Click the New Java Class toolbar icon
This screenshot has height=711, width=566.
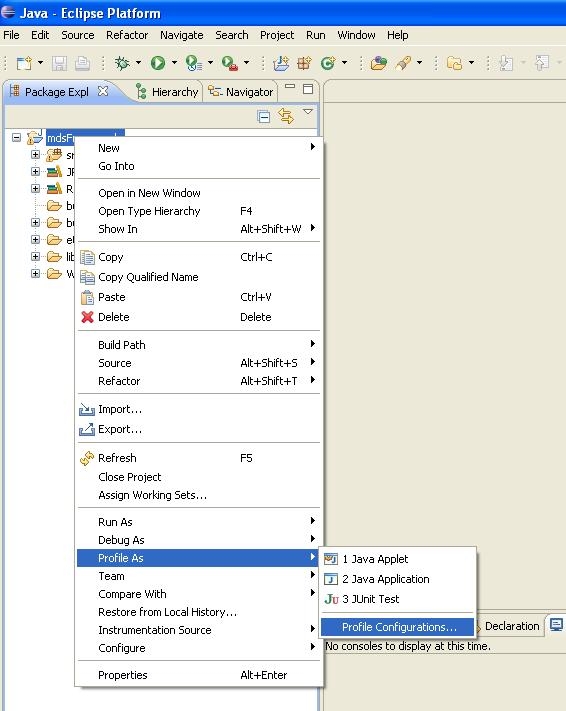point(328,63)
